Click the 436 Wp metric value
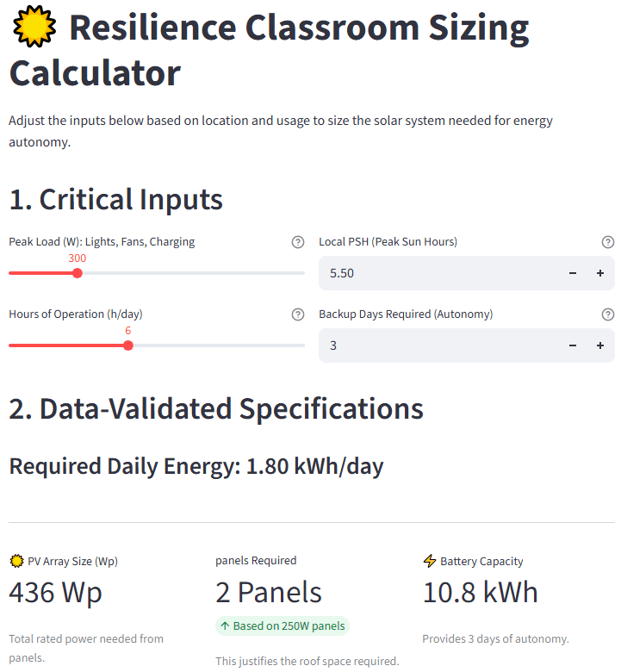This screenshot has height=672, width=621. pyautogui.click(x=55, y=593)
